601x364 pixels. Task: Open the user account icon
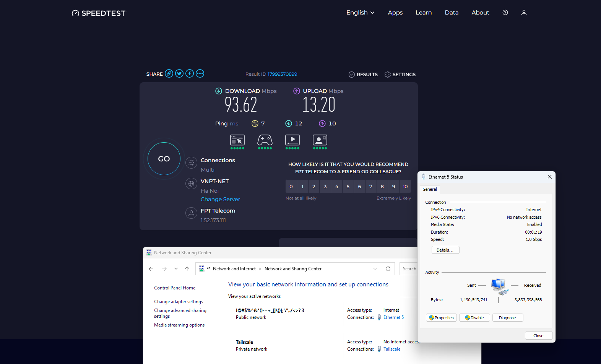pos(524,13)
